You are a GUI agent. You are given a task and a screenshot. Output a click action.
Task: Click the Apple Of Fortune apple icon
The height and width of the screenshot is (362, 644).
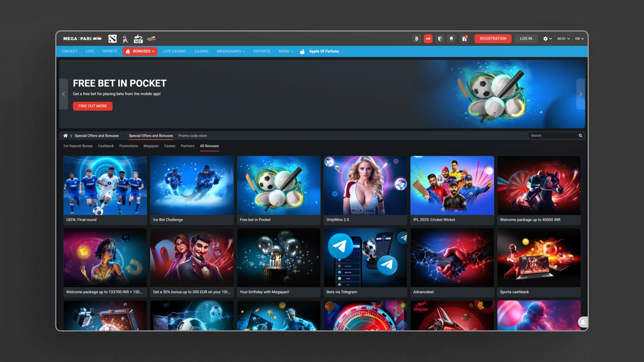(302, 51)
